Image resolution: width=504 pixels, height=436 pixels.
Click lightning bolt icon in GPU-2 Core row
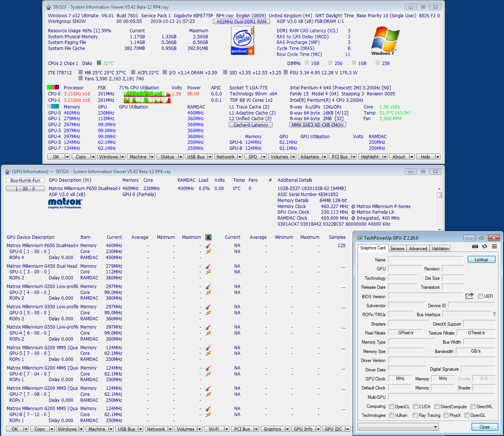click(208, 293)
